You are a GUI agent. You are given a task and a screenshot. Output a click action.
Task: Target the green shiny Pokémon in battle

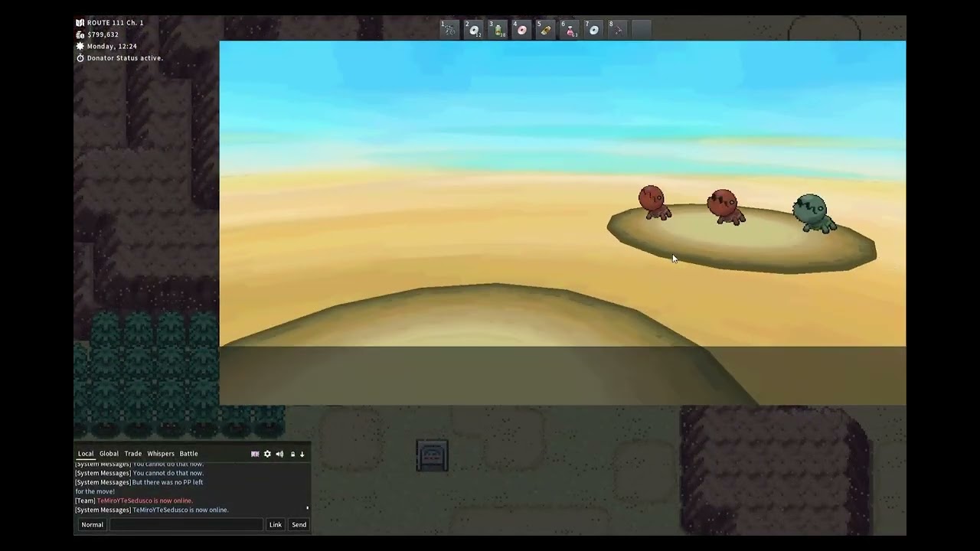[813, 213]
